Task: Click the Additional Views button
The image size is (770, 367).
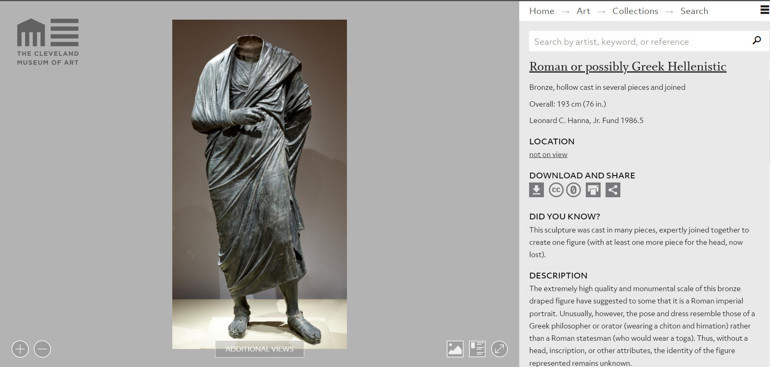Action: click(259, 349)
